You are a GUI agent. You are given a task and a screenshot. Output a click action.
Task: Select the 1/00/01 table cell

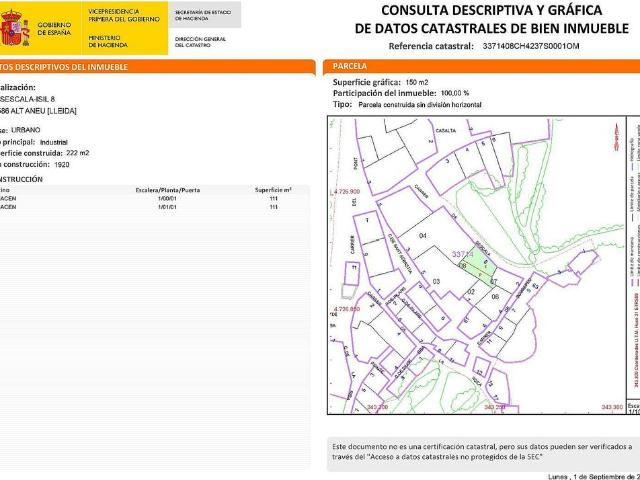click(x=167, y=199)
